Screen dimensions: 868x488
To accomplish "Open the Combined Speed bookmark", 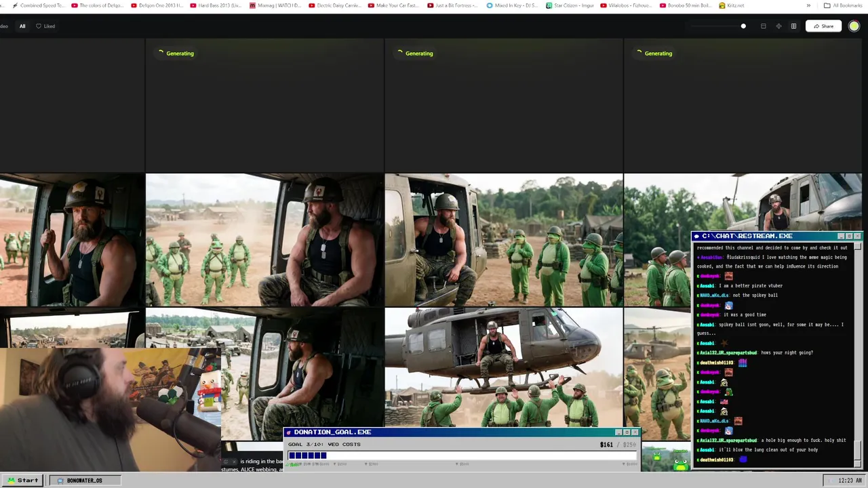I will tap(39, 5).
